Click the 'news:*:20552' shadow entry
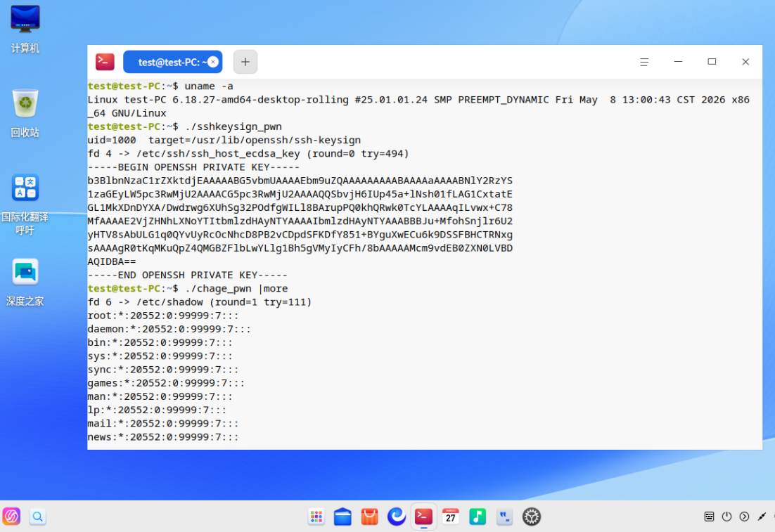 coord(163,436)
